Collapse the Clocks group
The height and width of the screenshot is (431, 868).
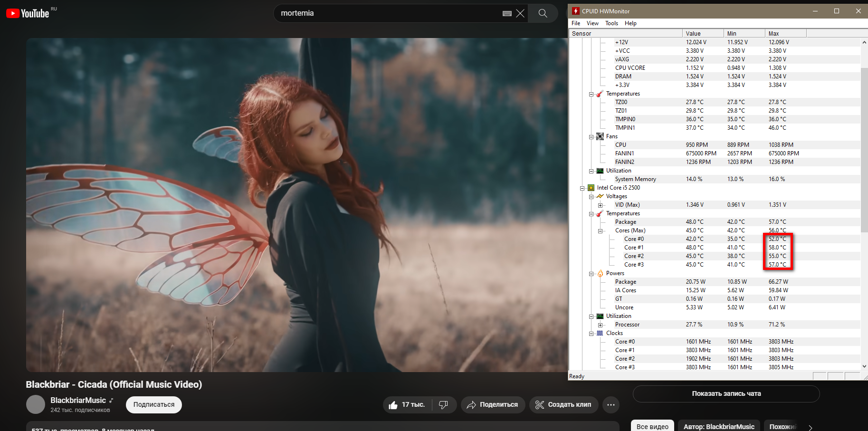pos(591,334)
